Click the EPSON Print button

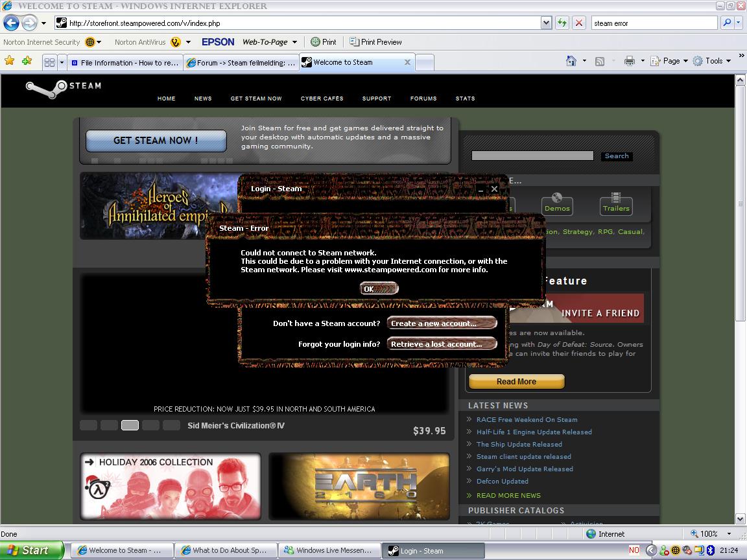324,42
